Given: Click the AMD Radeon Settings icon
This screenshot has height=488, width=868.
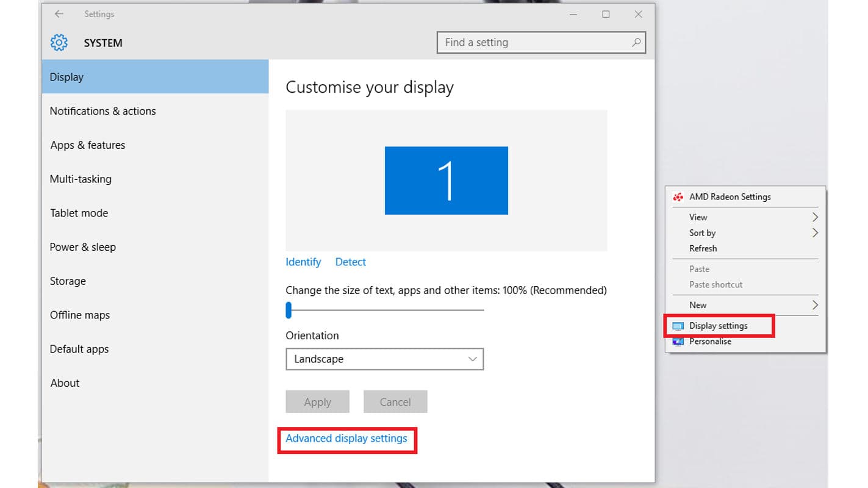Looking at the screenshot, I should coord(678,197).
